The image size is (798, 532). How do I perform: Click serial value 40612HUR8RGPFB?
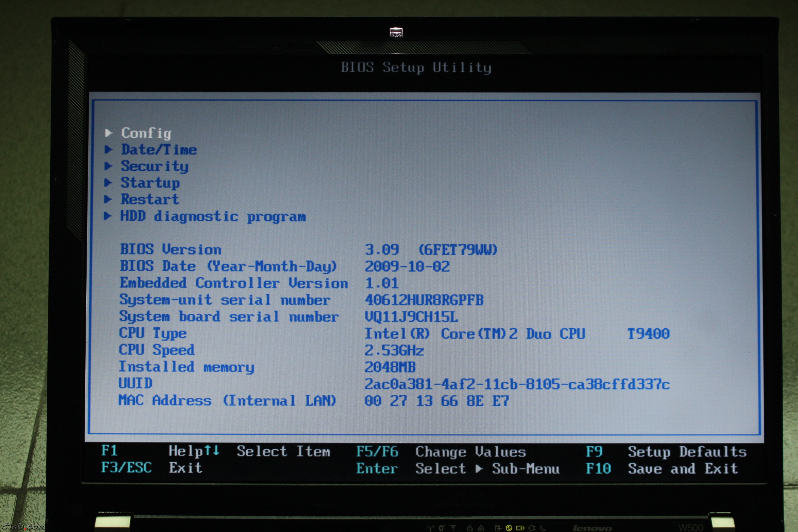[424, 300]
